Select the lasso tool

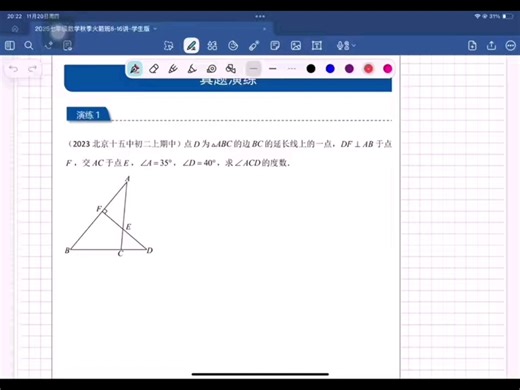tap(211, 69)
